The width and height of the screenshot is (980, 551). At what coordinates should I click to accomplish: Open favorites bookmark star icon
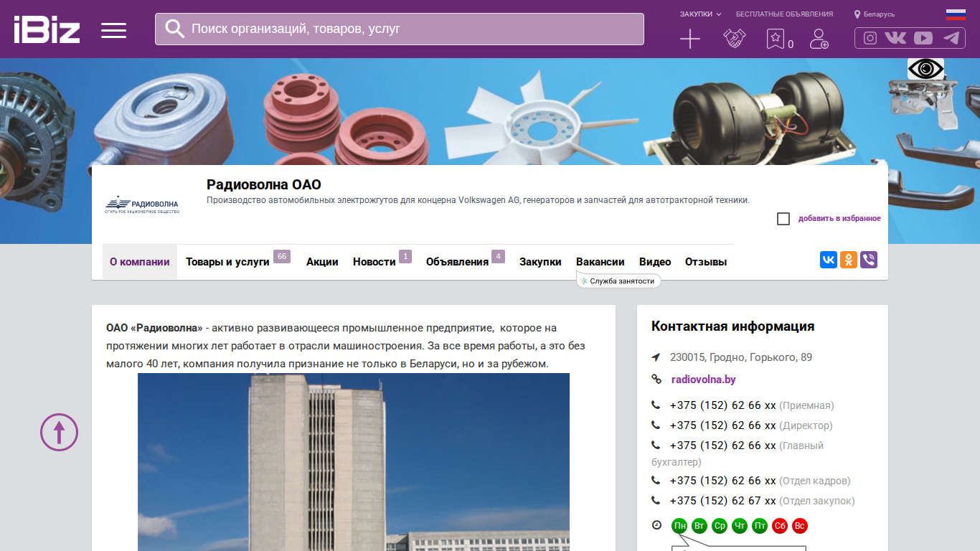coord(775,39)
